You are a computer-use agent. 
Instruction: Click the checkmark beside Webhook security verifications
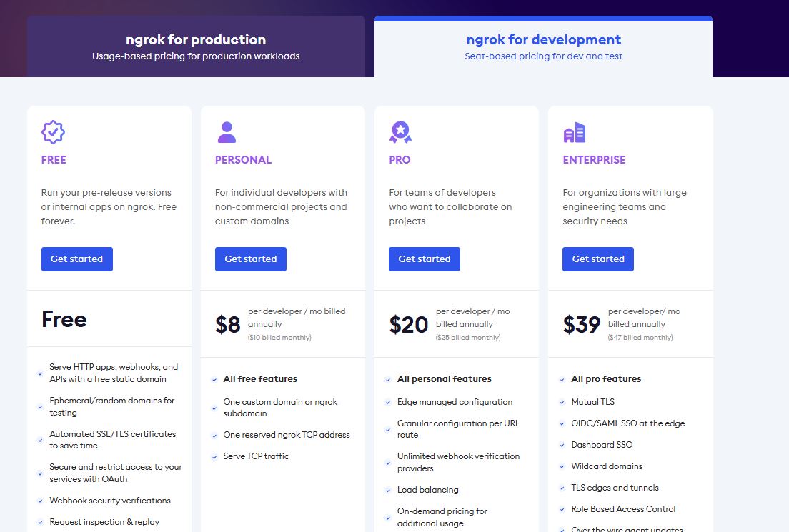tap(40, 501)
